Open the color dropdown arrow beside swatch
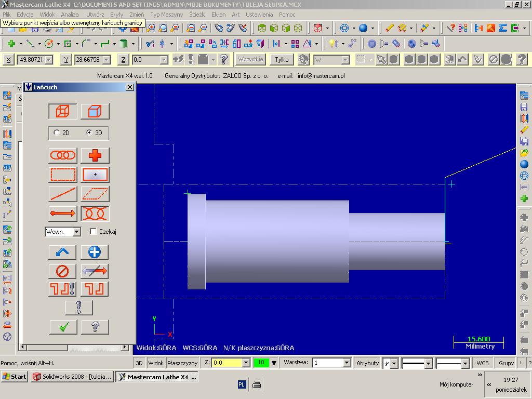This screenshot has width=532, height=399. (x=274, y=363)
